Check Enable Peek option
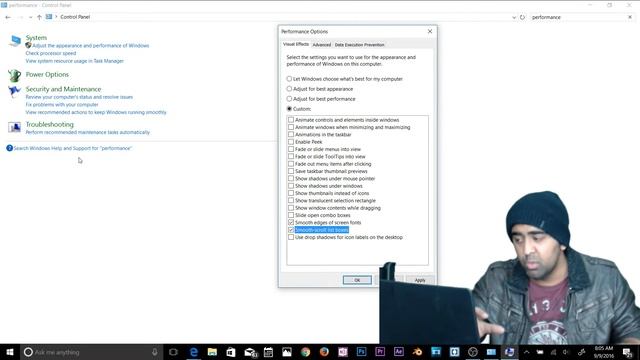640x360 pixels. pos(291,142)
